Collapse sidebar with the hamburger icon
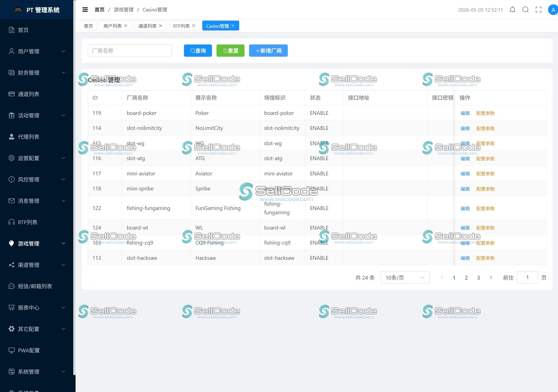 tap(85, 10)
